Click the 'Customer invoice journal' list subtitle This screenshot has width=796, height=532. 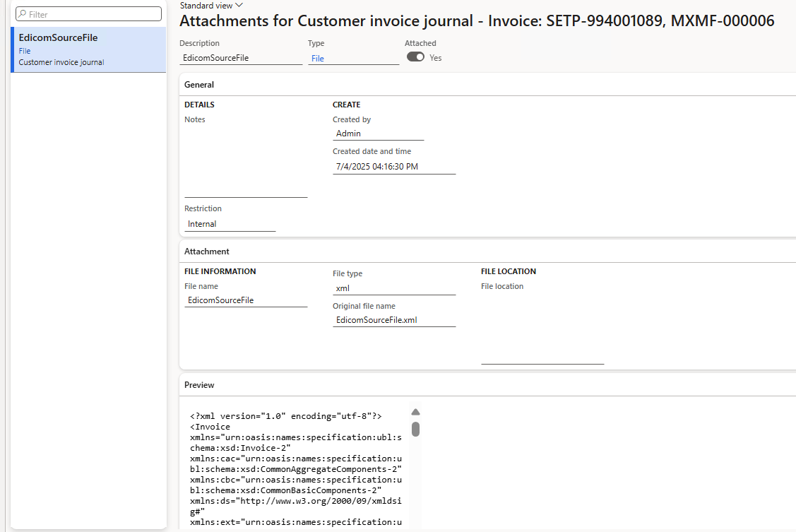[x=61, y=62]
